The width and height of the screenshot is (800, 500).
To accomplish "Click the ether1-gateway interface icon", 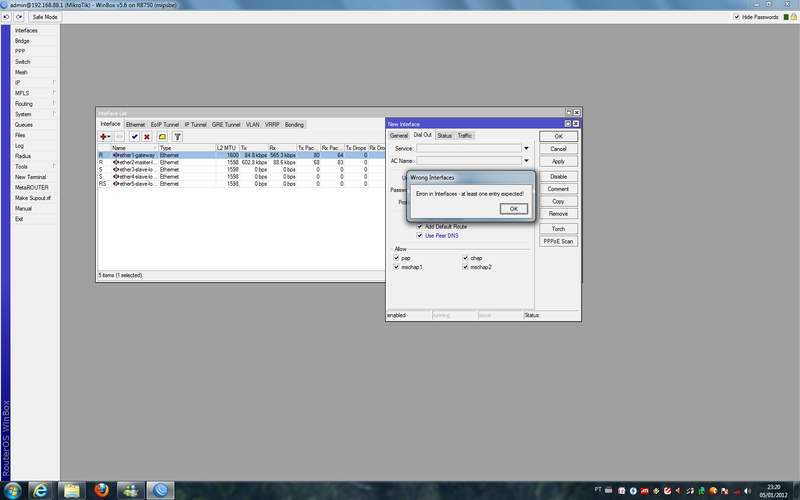I will click(x=116, y=155).
